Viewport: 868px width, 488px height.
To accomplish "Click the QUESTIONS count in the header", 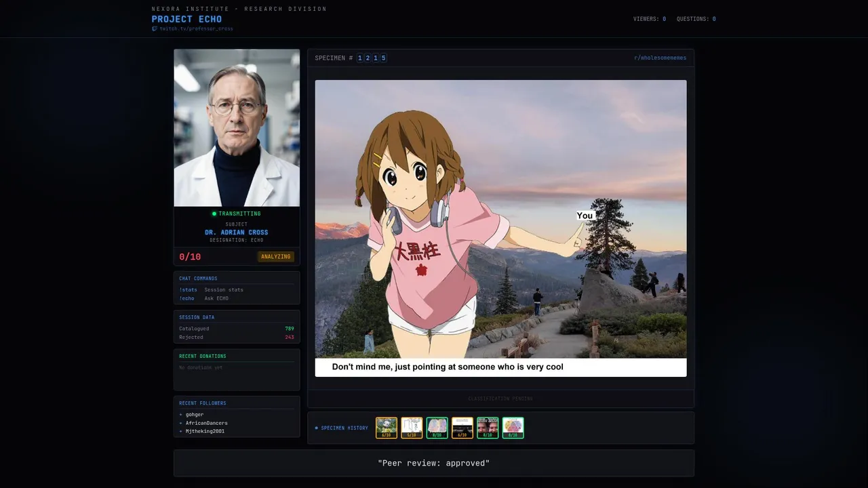I will [x=696, y=19].
